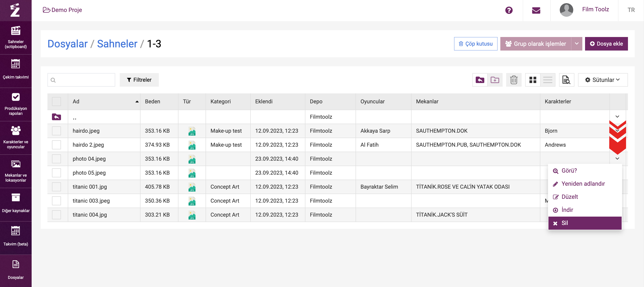Select Sil in the context menu
The image size is (644, 287).
pos(585,223)
